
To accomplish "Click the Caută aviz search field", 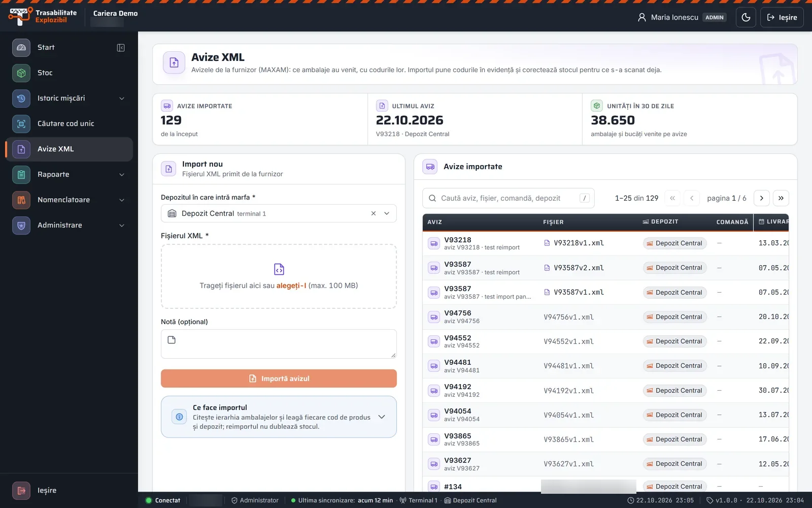I will click(508, 198).
